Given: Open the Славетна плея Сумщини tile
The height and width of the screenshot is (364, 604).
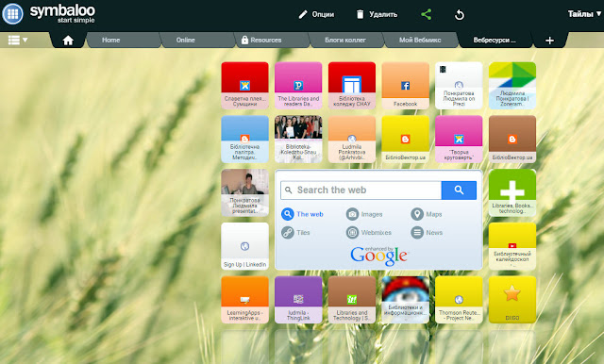Looking at the screenshot, I should (245, 86).
